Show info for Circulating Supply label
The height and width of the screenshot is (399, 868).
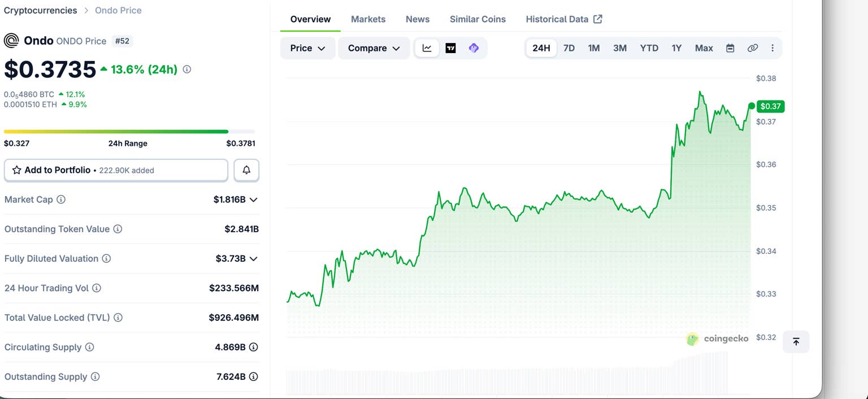pyautogui.click(x=89, y=347)
